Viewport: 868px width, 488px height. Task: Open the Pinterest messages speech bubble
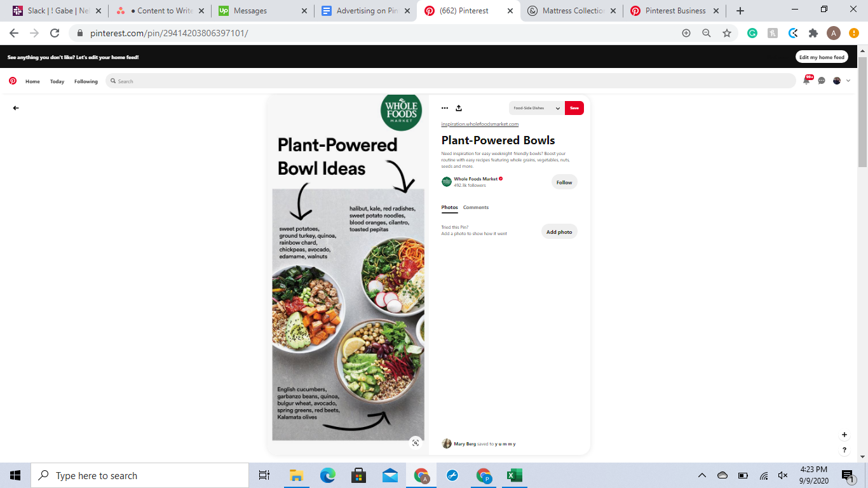822,81
